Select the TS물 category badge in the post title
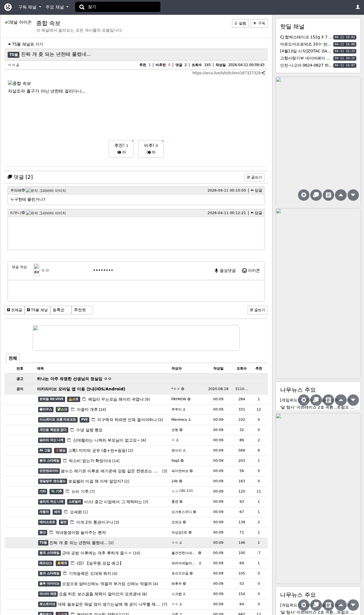 13,55
